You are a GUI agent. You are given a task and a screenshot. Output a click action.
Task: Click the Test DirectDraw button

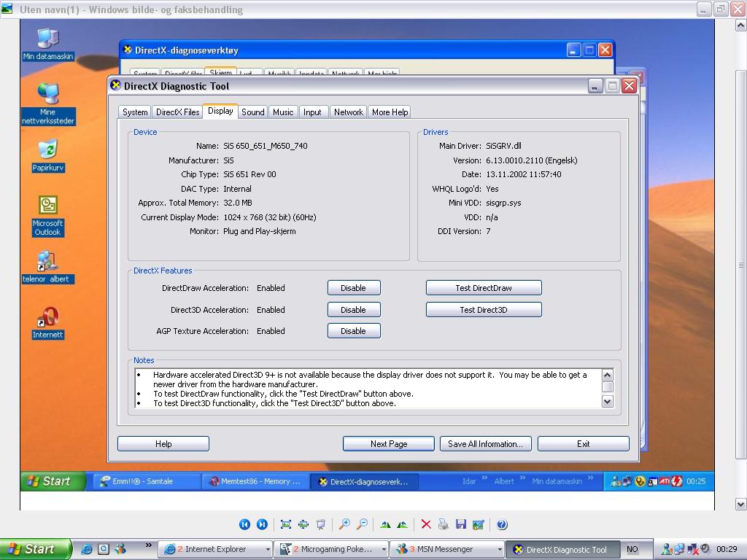(484, 287)
